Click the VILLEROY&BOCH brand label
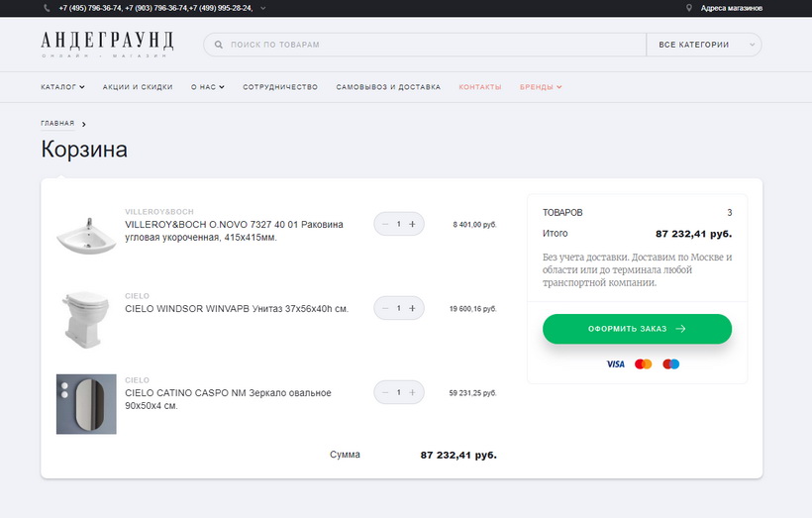Screen dimensions: 812x518 pos(159,212)
